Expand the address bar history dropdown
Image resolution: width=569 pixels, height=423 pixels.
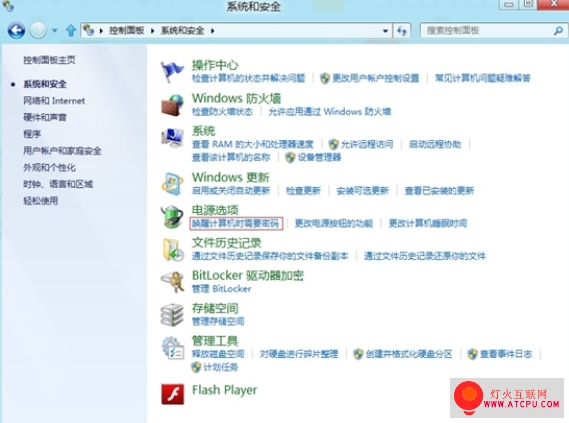[385, 31]
